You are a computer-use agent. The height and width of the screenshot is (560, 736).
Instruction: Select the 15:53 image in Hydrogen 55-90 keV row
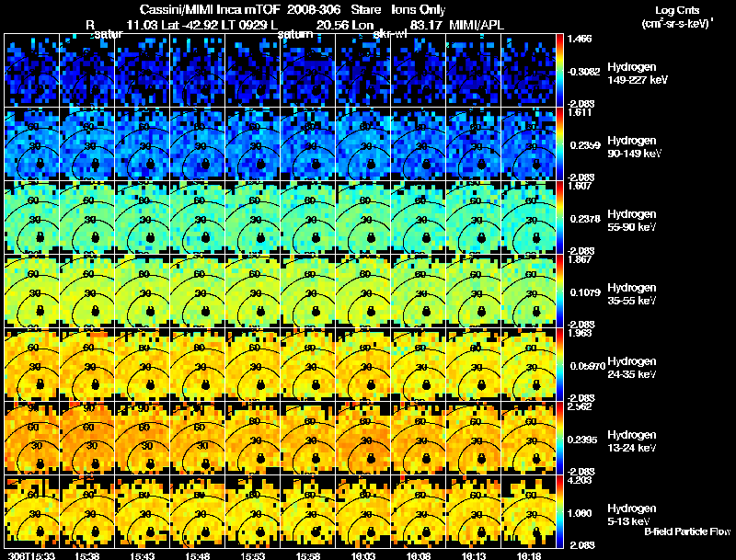[x=252, y=217]
